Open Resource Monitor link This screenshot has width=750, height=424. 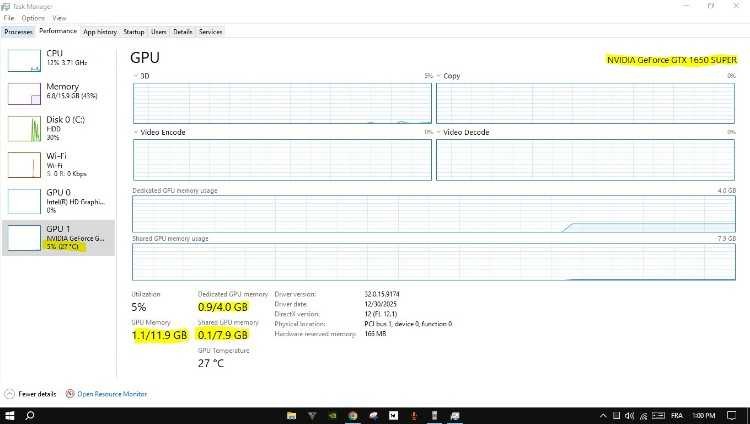(112, 394)
